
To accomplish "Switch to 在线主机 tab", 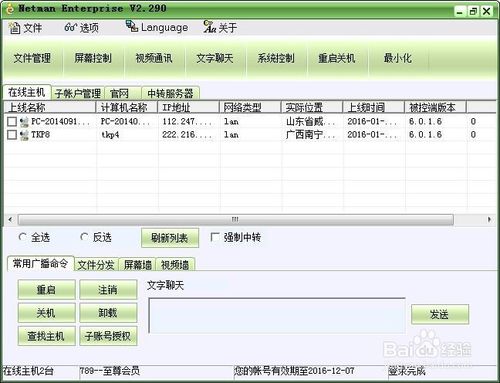I will (27, 92).
